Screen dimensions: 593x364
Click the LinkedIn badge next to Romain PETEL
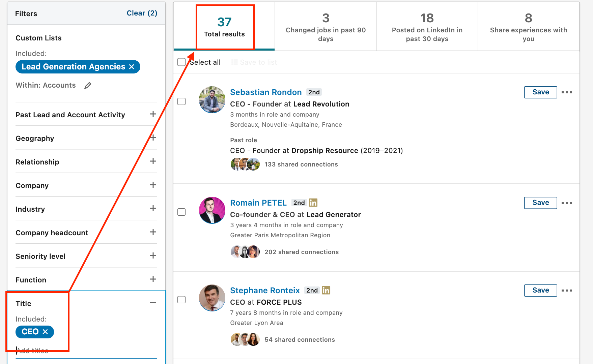point(313,203)
